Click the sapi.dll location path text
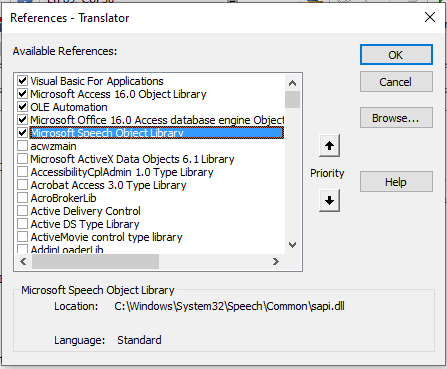447x369 pixels. point(229,306)
